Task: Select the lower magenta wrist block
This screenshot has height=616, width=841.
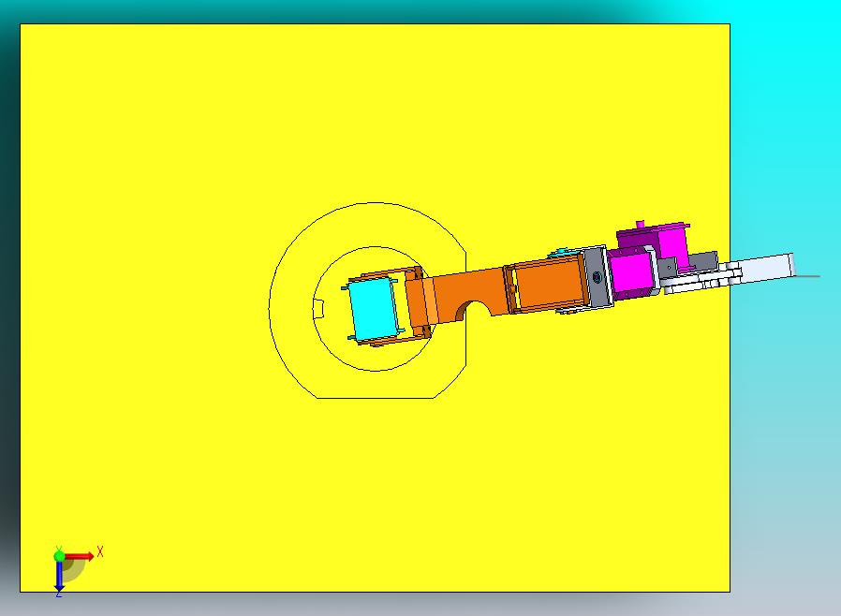Action: [x=631, y=272]
